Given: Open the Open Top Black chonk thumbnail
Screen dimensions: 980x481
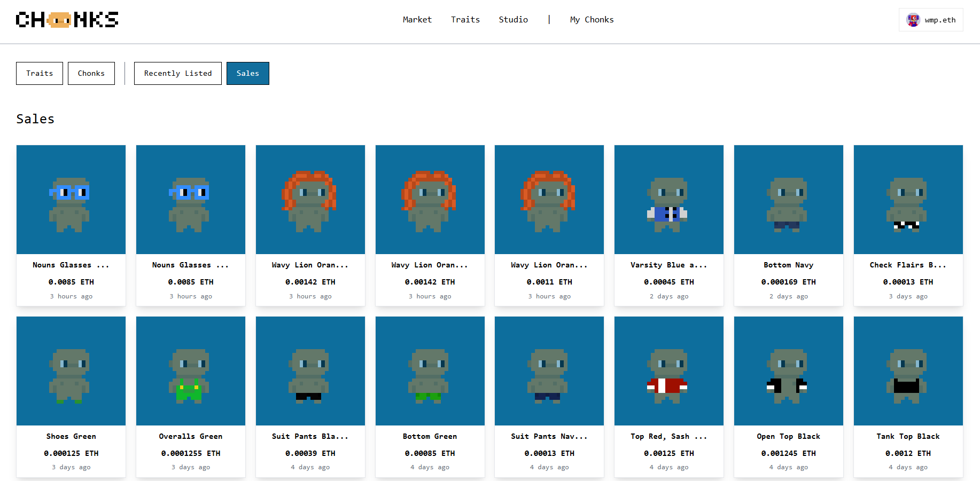Looking at the screenshot, I should pyautogui.click(x=789, y=371).
